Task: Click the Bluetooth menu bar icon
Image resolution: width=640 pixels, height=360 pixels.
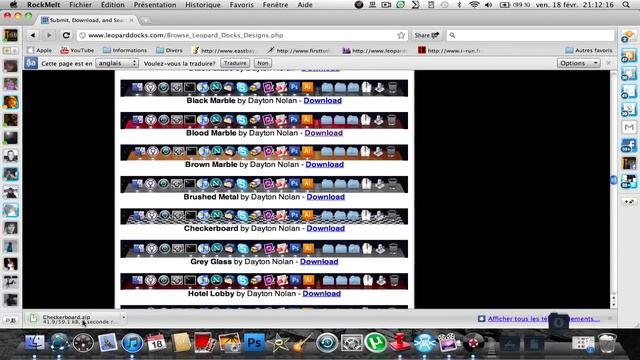Action: pos(459,5)
